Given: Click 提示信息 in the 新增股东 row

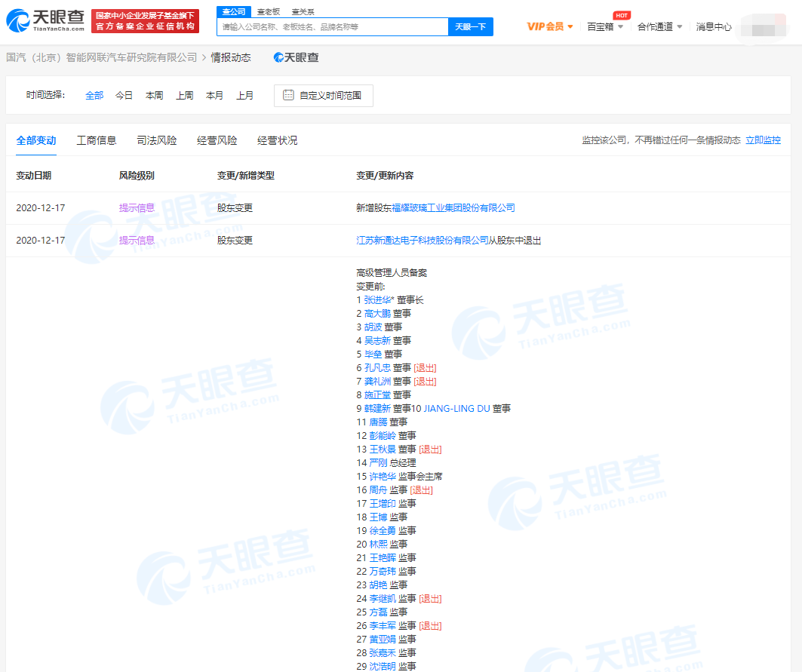Looking at the screenshot, I should (137, 207).
